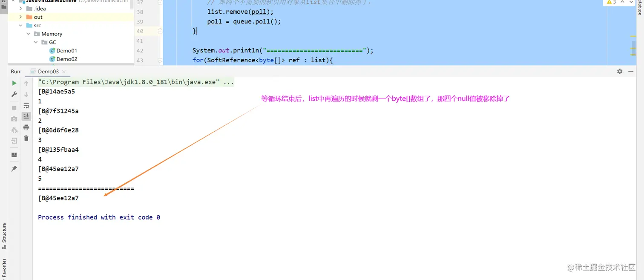Viewport: 644px width, 280px height.
Task: Click the code line poll = queue.poll()
Action: [x=244, y=22]
